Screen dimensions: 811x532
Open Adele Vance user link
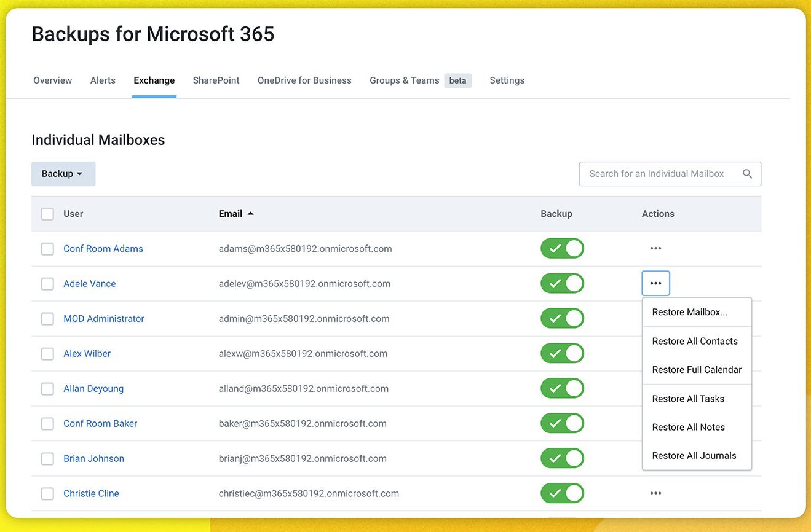click(x=90, y=284)
